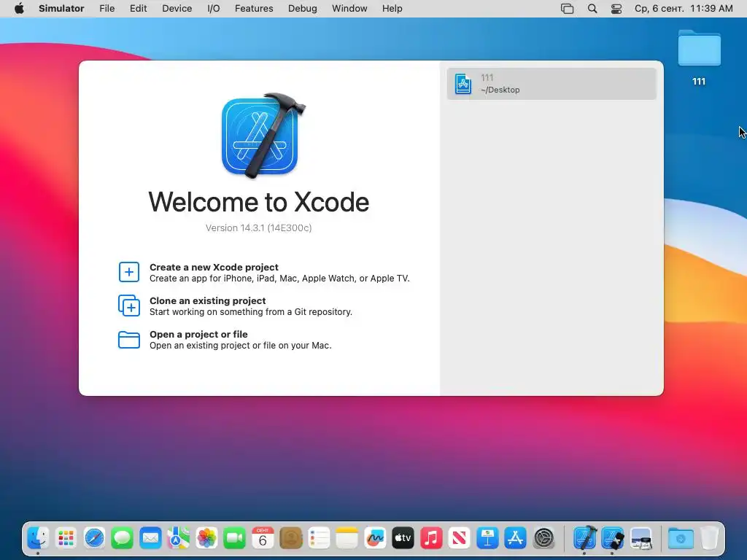747x560 pixels.
Task: Open Control Center in menu bar
Action: pyautogui.click(x=616, y=9)
